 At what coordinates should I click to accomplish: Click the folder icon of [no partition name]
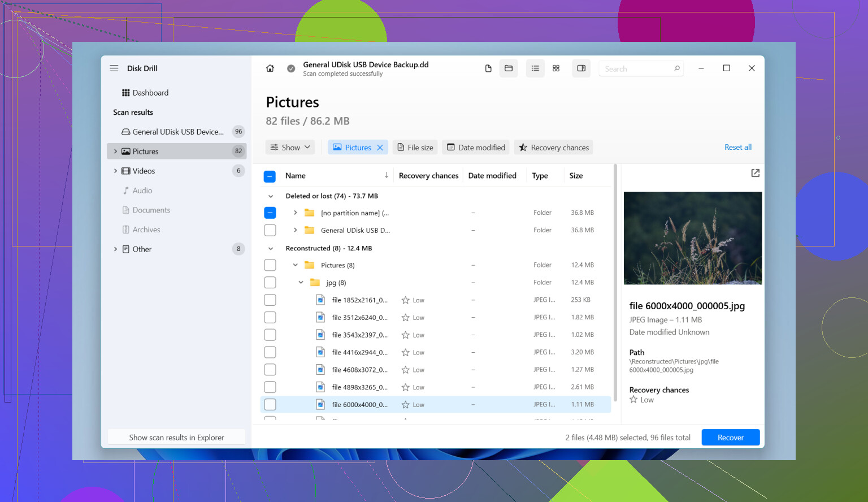pyautogui.click(x=309, y=213)
